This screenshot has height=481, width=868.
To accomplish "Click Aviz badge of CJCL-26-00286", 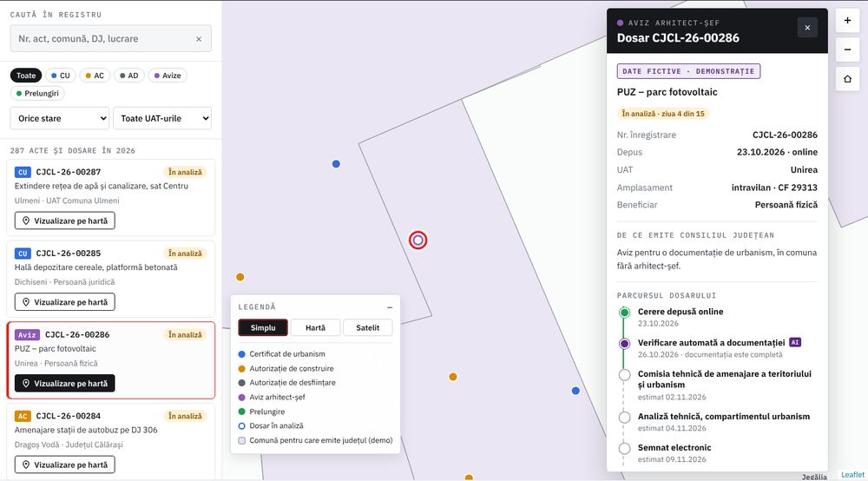I will pos(27,335).
